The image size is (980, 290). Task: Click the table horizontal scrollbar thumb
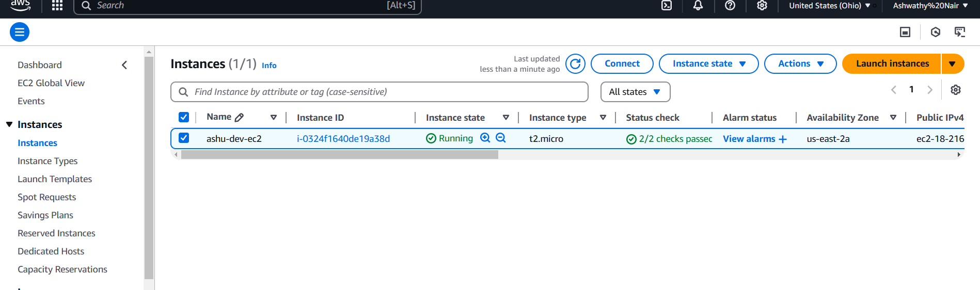coord(339,155)
